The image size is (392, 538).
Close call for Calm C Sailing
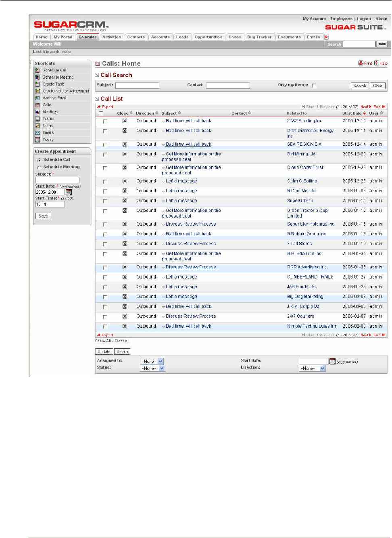coord(125,181)
